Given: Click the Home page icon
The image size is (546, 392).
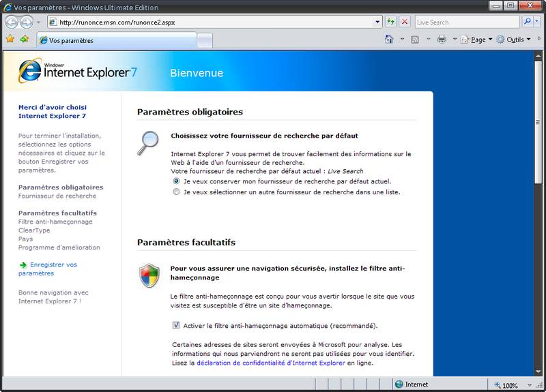Looking at the screenshot, I should (x=389, y=40).
